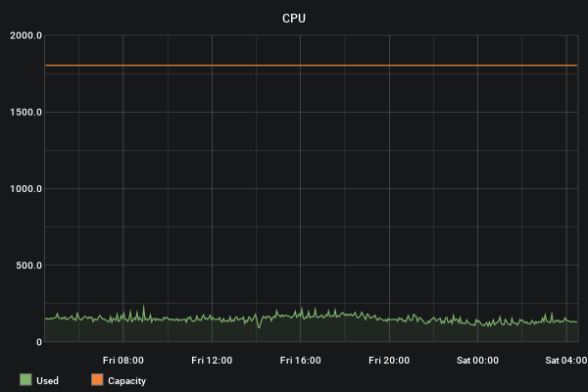Click the 2000.0 y-axis label
The image size is (588, 392).
click(25, 35)
